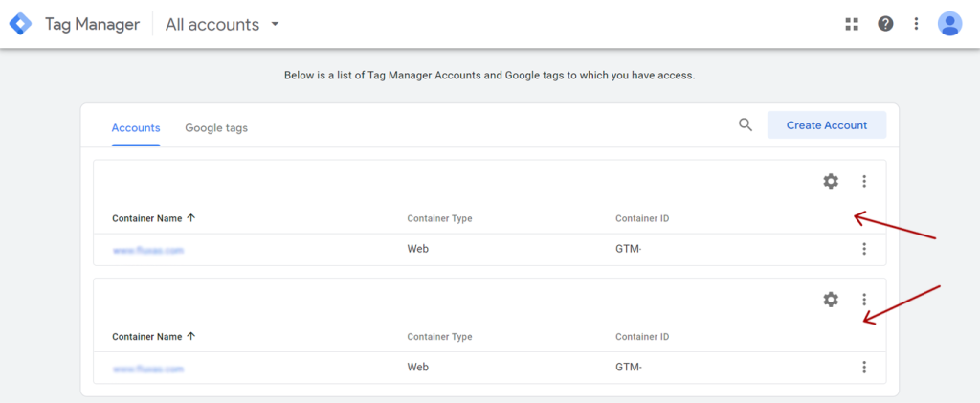Click GTM- ID in second account table
Viewport: 980px width, 403px height.
tap(629, 367)
